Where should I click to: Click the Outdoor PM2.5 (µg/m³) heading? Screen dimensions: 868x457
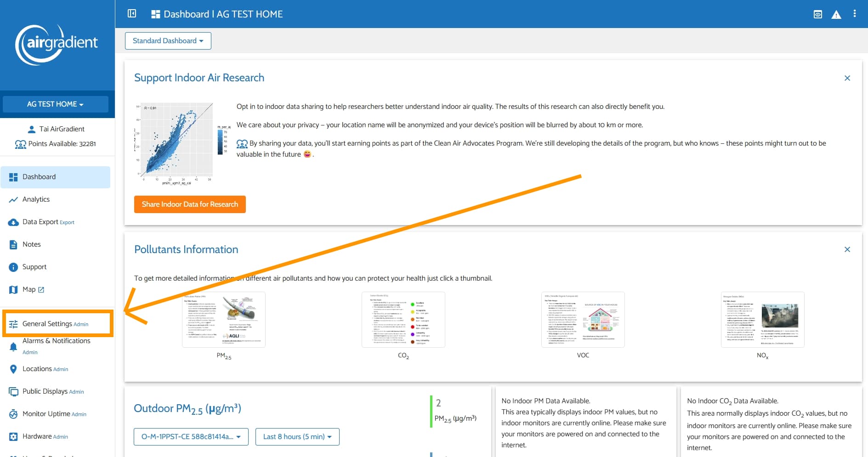click(187, 409)
